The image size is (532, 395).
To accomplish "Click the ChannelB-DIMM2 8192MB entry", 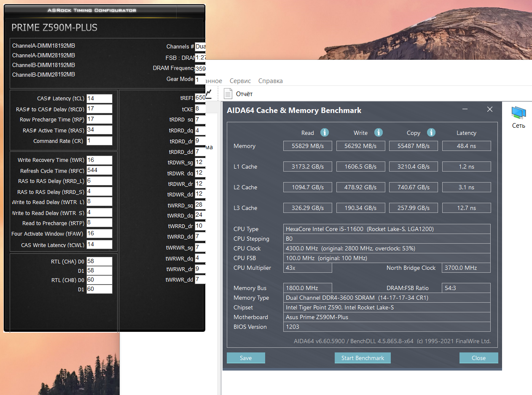I will pyautogui.click(x=43, y=75).
